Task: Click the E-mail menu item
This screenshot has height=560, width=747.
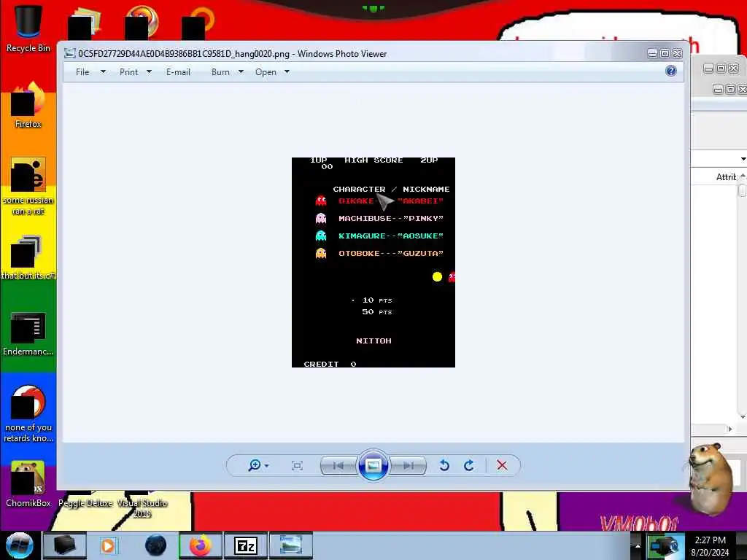Action: click(178, 72)
